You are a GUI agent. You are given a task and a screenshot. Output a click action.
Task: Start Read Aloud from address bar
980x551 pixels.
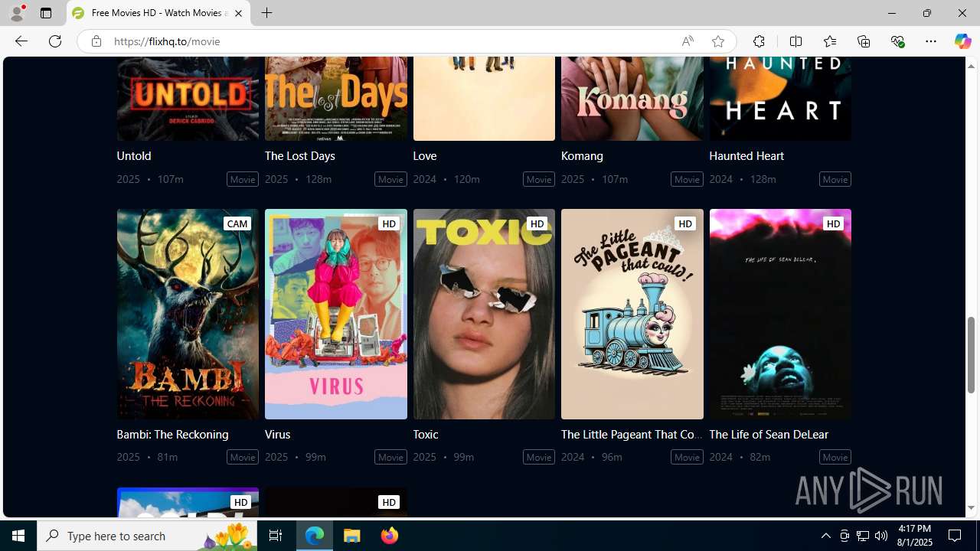(688, 41)
